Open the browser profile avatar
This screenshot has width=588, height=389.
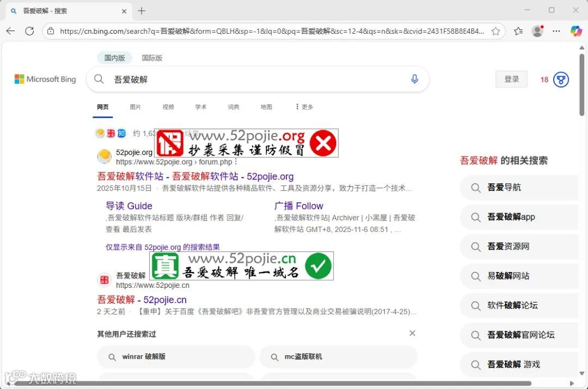coord(538,31)
